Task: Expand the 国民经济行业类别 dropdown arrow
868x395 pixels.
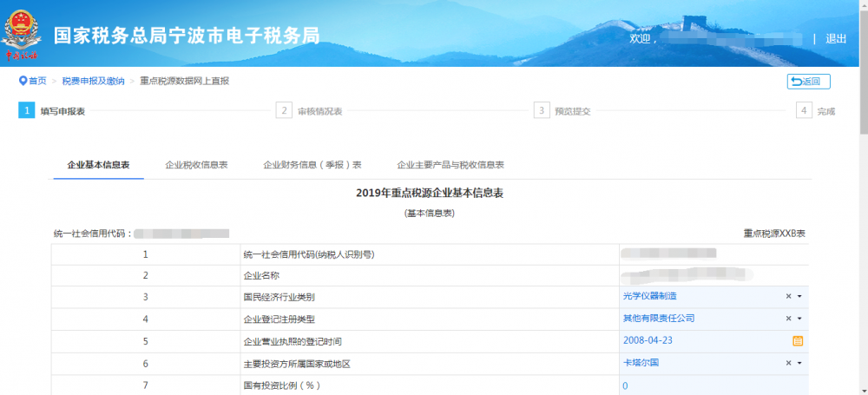Action: click(799, 296)
